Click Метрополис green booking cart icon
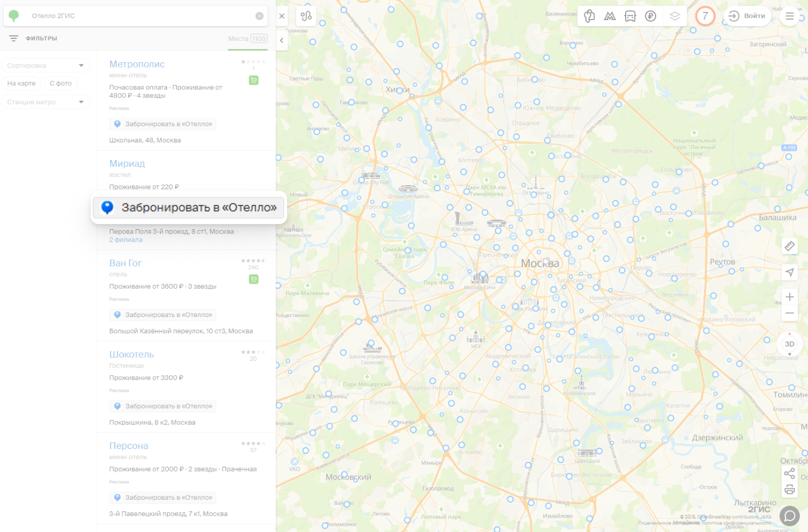This screenshot has width=808, height=532. coord(253,80)
